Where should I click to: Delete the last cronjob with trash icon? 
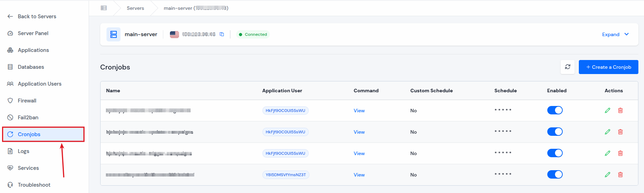tap(620, 175)
